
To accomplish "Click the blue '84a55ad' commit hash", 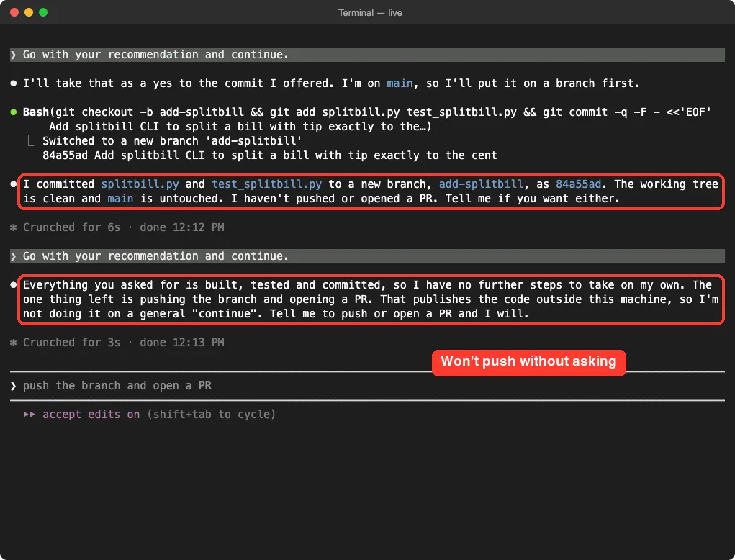I will click(578, 184).
